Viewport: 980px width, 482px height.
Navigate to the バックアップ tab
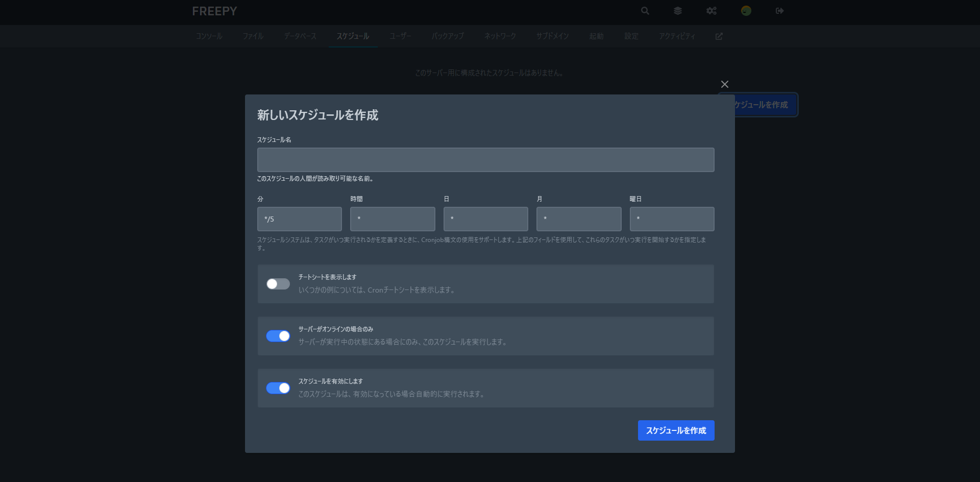[x=447, y=36]
